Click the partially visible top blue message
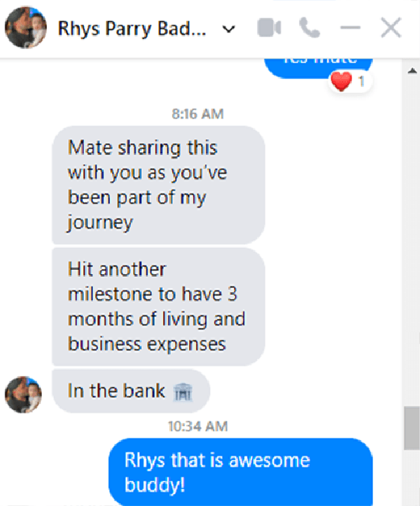This screenshot has width=420, height=506. coord(318,68)
